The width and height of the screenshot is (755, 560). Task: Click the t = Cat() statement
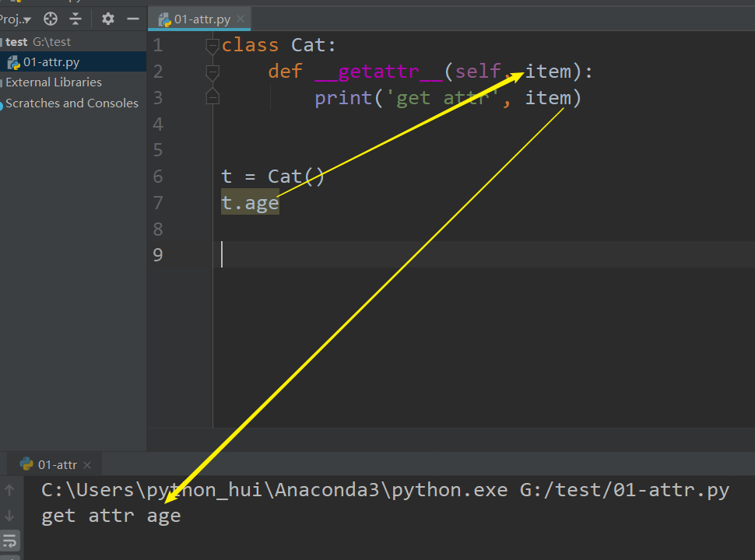pyautogui.click(x=272, y=177)
